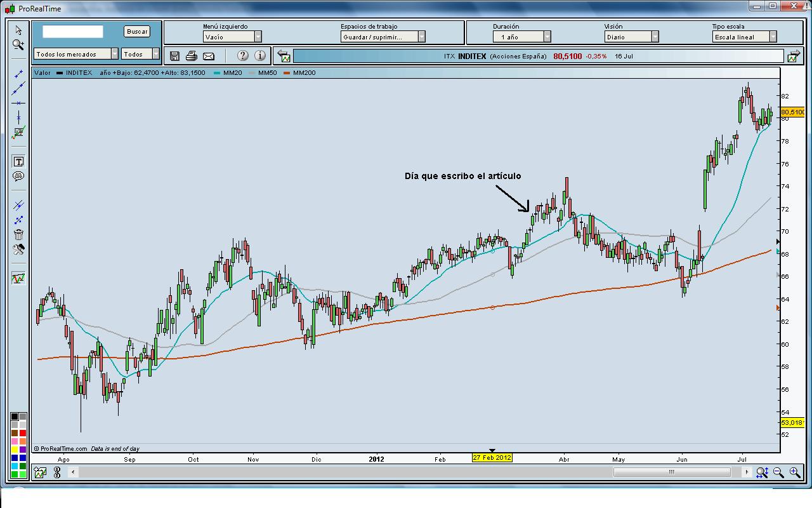Click the yellow 80,5100 price axis label
The width and height of the screenshot is (812, 508).
click(792, 112)
